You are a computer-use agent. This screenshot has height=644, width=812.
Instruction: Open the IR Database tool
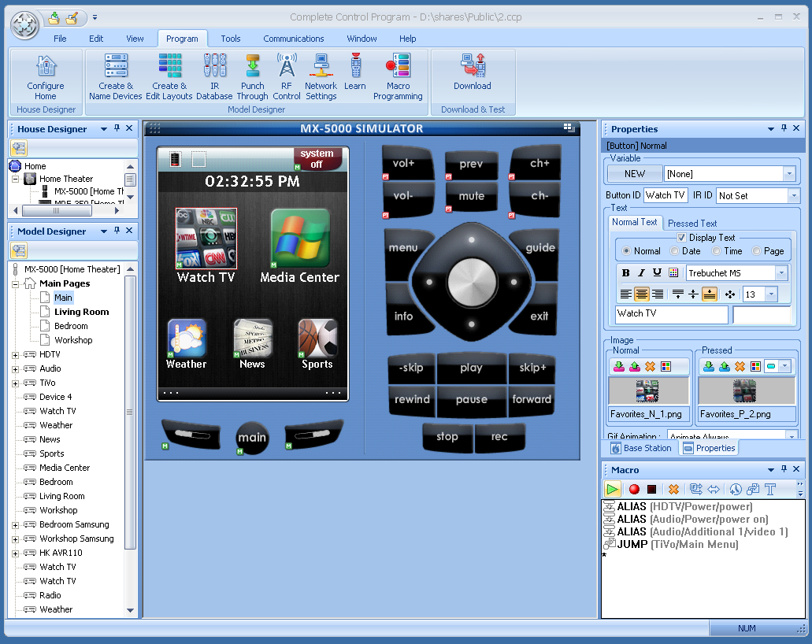click(x=214, y=76)
